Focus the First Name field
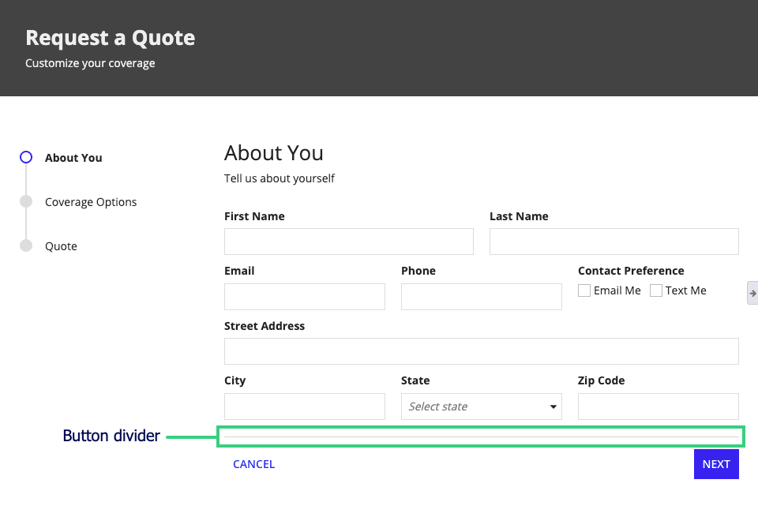 (348, 242)
